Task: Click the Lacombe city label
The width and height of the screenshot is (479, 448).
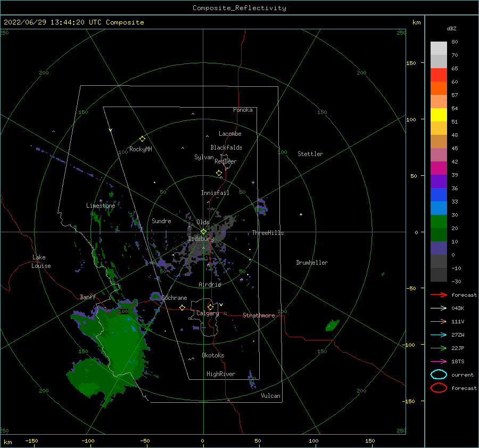Action: (x=230, y=134)
